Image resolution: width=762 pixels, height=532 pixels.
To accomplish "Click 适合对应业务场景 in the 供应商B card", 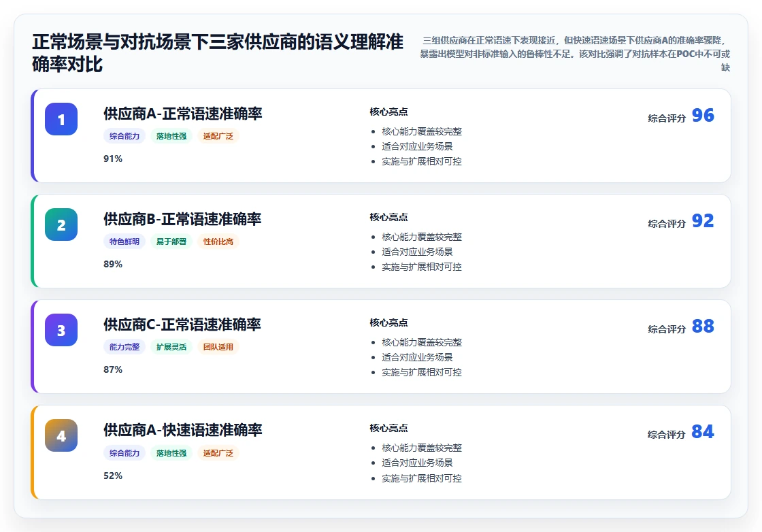I will pyautogui.click(x=418, y=252).
